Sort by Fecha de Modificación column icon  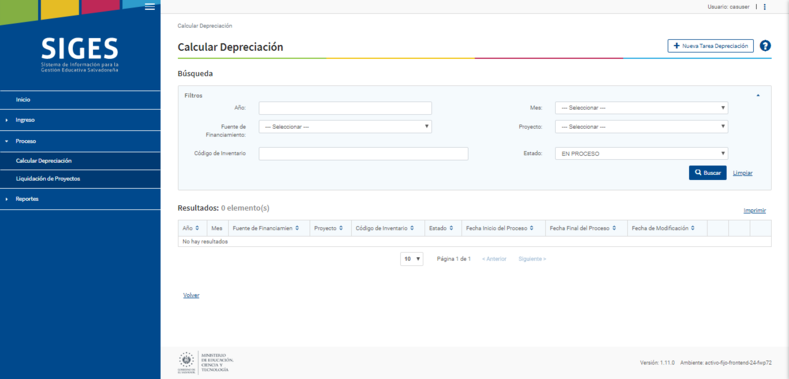693,229
